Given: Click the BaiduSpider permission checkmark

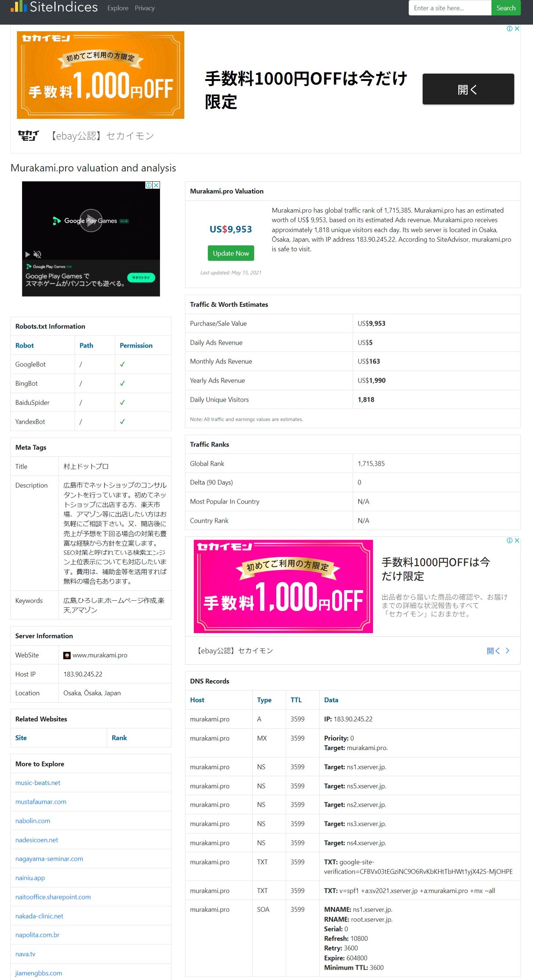Looking at the screenshot, I should [x=122, y=402].
